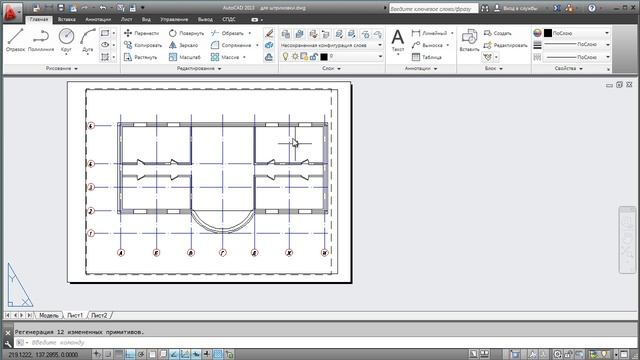This screenshot has height=360, width=640.
Task: Click the keyword search input field
Action: pyautogui.click(x=433, y=8)
